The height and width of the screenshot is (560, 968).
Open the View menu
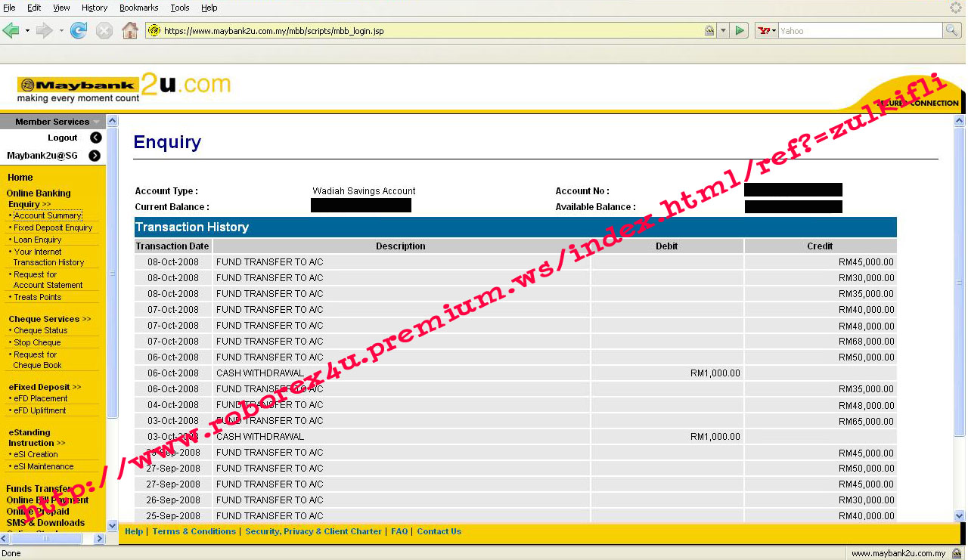61,8
